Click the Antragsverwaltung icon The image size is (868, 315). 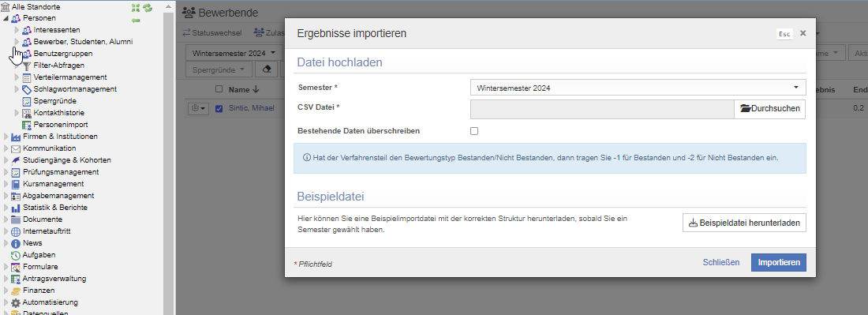point(16,279)
